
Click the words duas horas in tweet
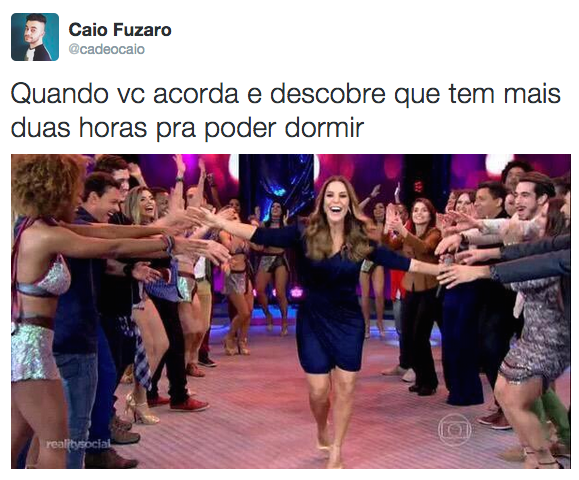[79, 127]
